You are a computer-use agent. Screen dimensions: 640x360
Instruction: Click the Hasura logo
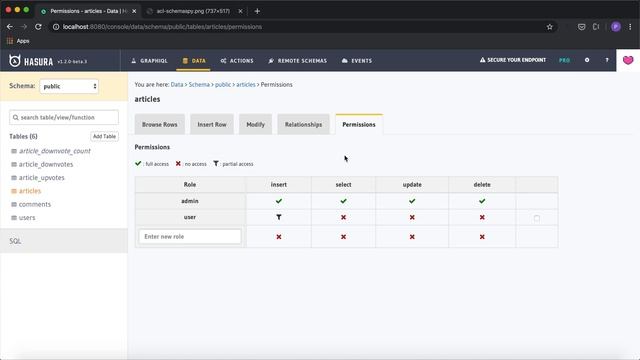[x=31, y=61]
